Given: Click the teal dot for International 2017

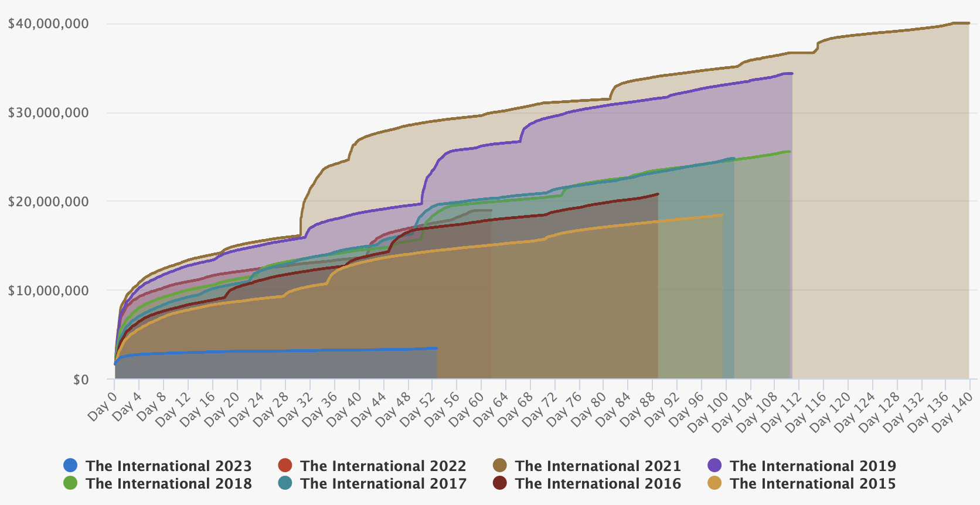Looking at the screenshot, I should pyautogui.click(x=285, y=483).
